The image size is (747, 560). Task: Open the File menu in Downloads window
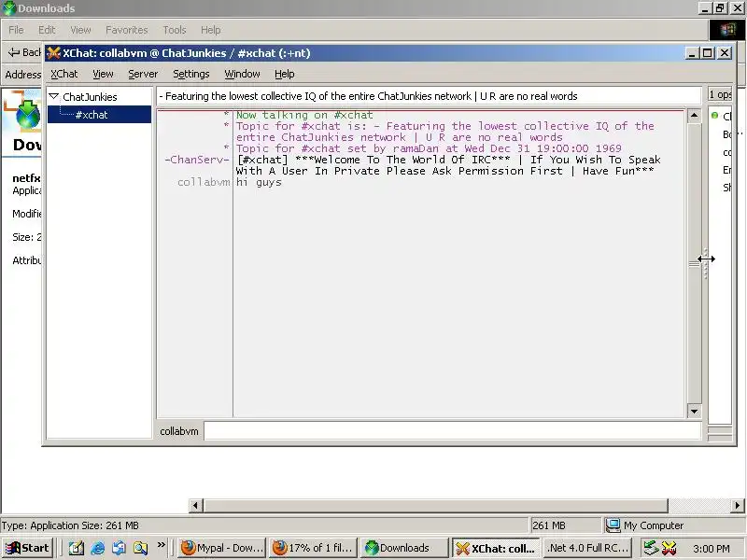click(16, 30)
